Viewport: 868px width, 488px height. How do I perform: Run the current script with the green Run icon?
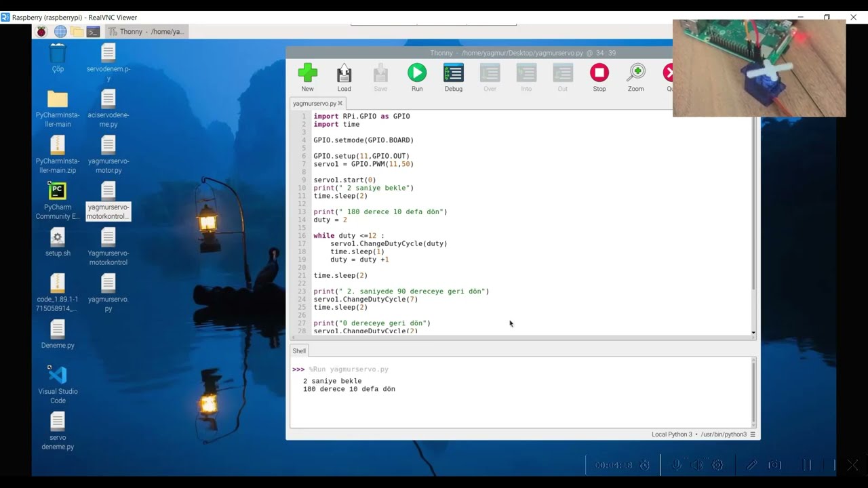pyautogui.click(x=417, y=78)
